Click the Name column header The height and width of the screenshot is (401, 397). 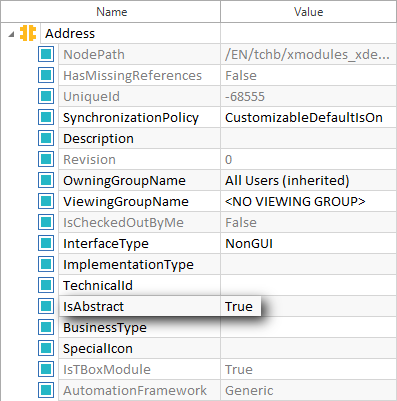tap(112, 12)
